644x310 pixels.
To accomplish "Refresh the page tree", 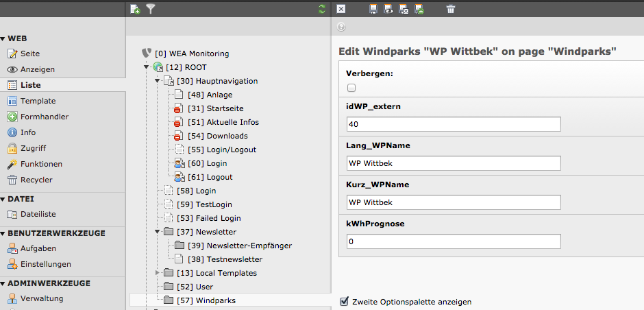I will (322, 9).
